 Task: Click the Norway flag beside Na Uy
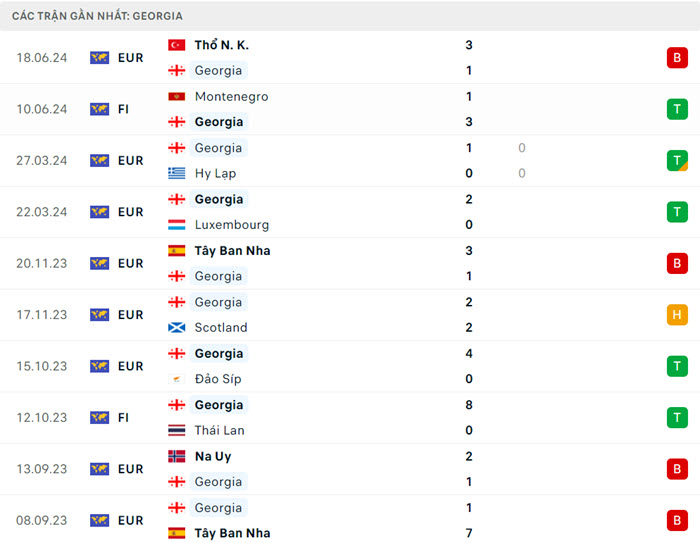[x=176, y=456]
